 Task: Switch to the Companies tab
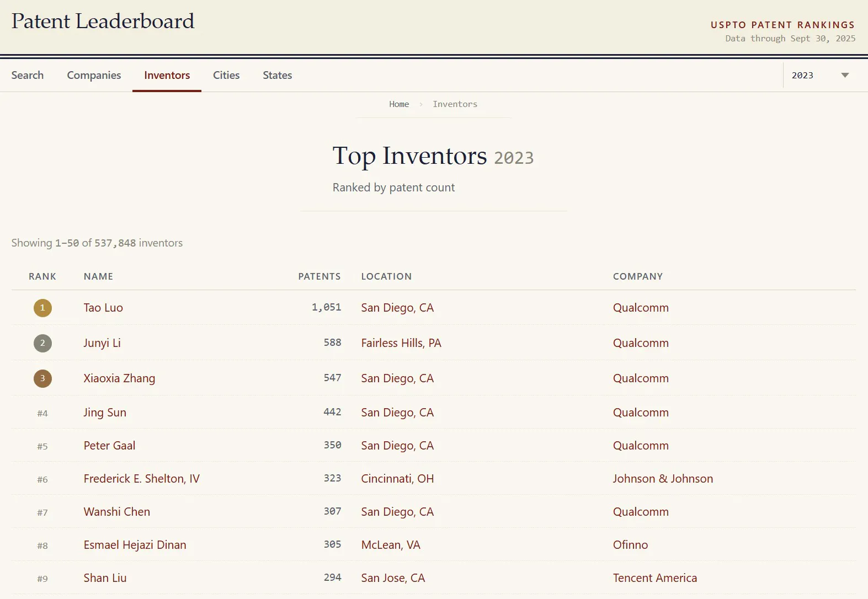pos(94,75)
